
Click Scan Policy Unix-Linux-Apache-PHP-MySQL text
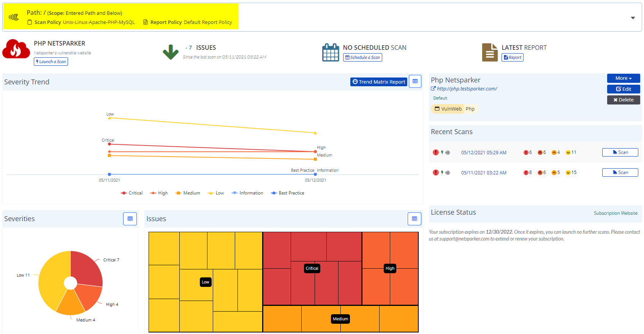click(81, 22)
